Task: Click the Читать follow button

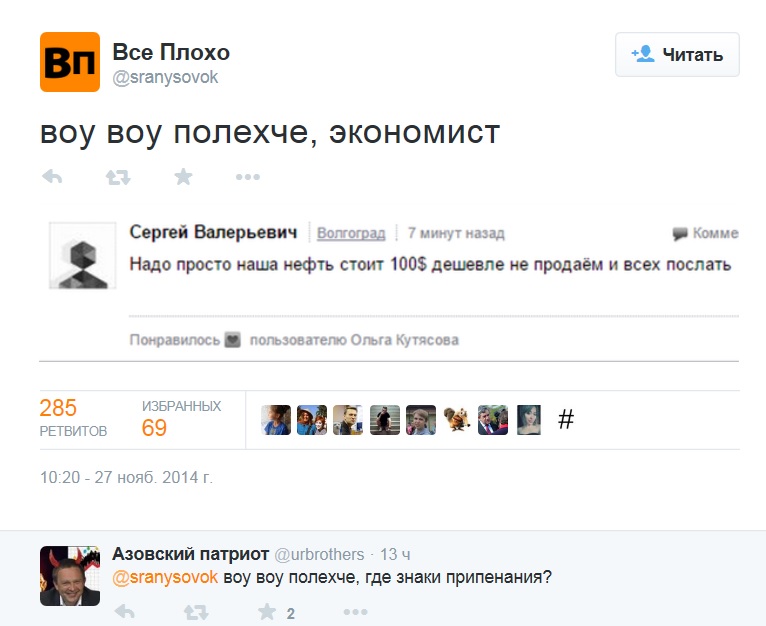Action: click(677, 55)
